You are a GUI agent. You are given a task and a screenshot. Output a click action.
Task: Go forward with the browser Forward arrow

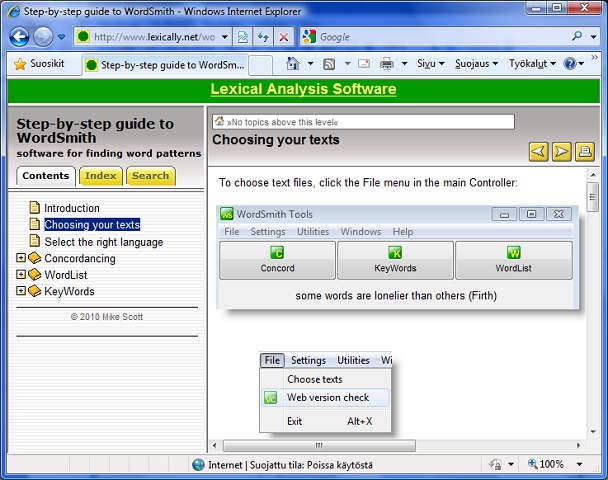coord(43,37)
